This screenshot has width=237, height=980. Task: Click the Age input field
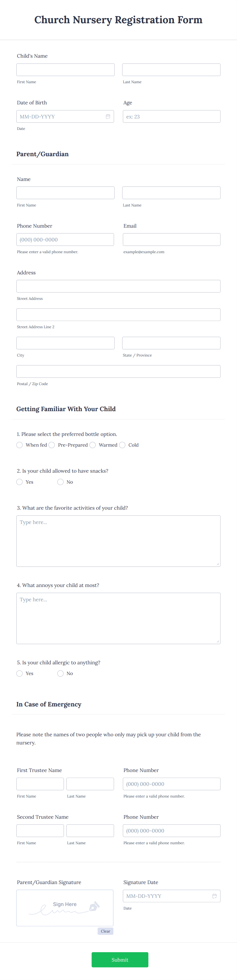click(171, 116)
